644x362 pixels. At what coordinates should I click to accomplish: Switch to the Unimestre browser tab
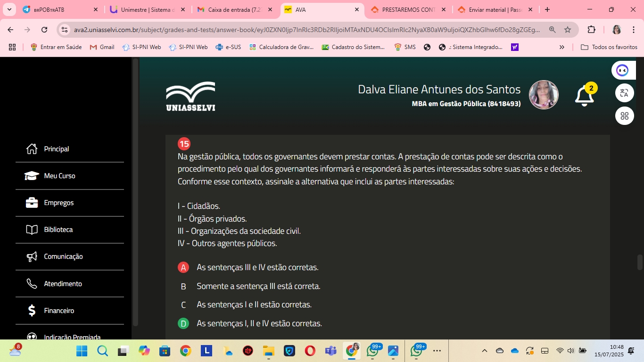(142, 9)
